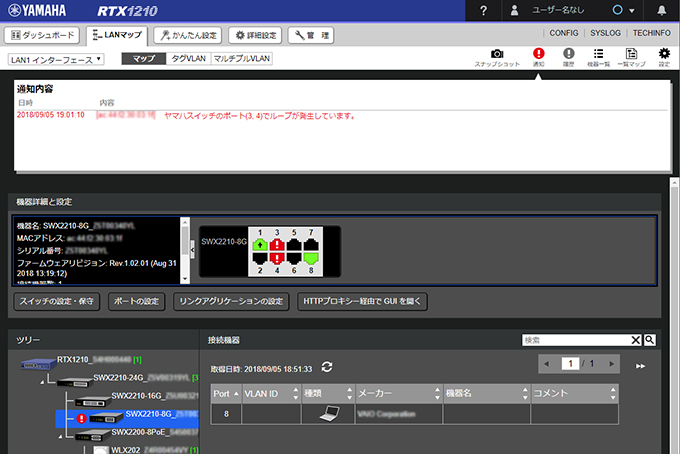The width and height of the screenshot is (680, 454).
Task: Open the notification bell in header
Action: pyautogui.click(x=661, y=10)
